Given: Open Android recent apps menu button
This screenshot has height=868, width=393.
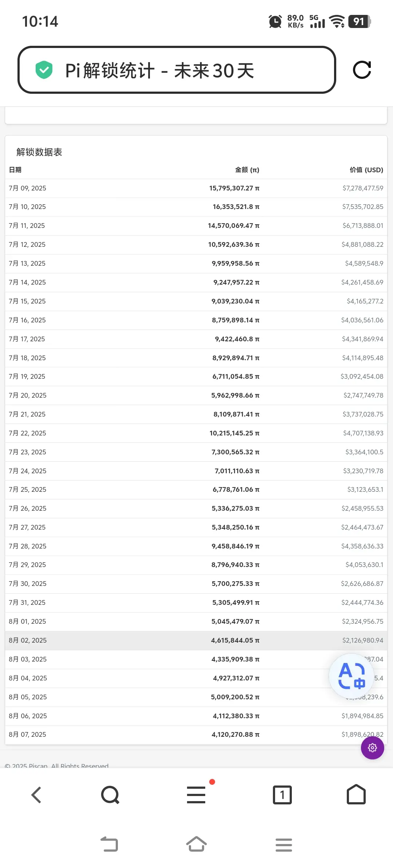Looking at the screenshot, I should point(284,845).
